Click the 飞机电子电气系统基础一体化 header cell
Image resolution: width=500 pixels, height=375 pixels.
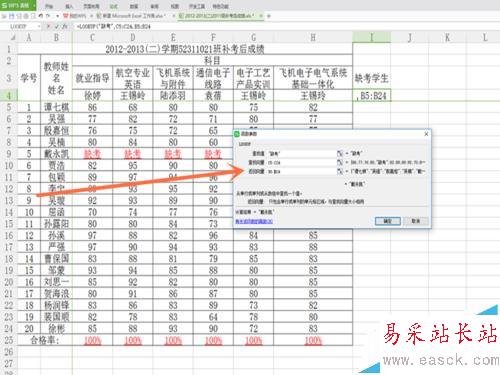(x=313, y=78)
